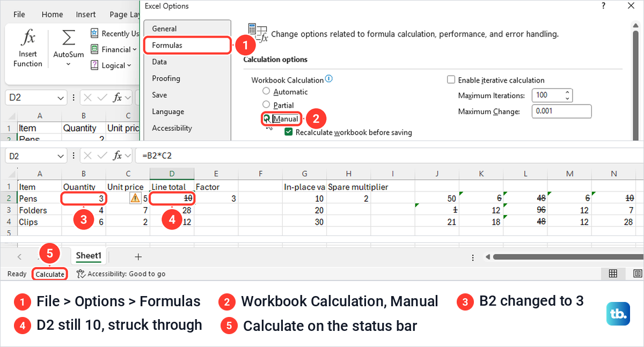644x347 pixels.
Task: Expand the function chevron beside =B2*C2 formula bar
Action: tap(128, 156)
